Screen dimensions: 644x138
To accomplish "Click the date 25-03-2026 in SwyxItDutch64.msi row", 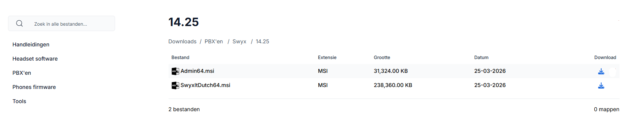I will pos(490,85).
